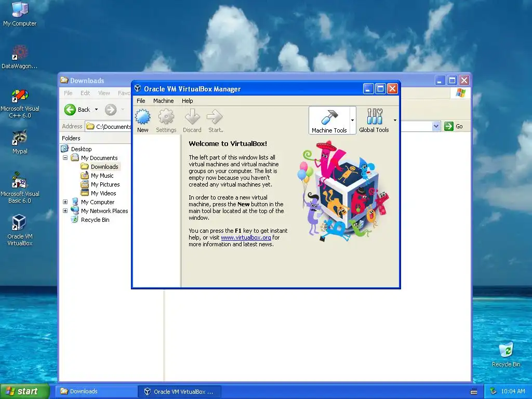Switch to Oracle VM VirtualBox taskbar button
This screenshot has width=532, height=399.
click(x=180, y=392)
